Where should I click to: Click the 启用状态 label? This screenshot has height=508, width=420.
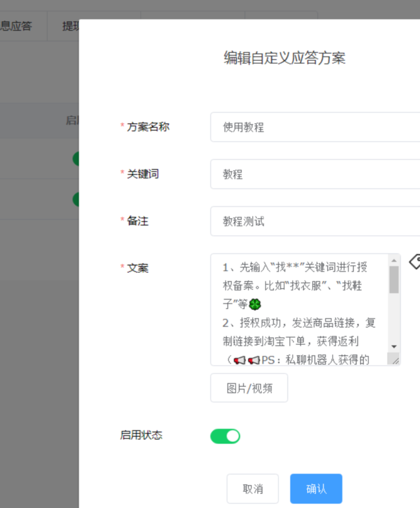tap(141, 435)
